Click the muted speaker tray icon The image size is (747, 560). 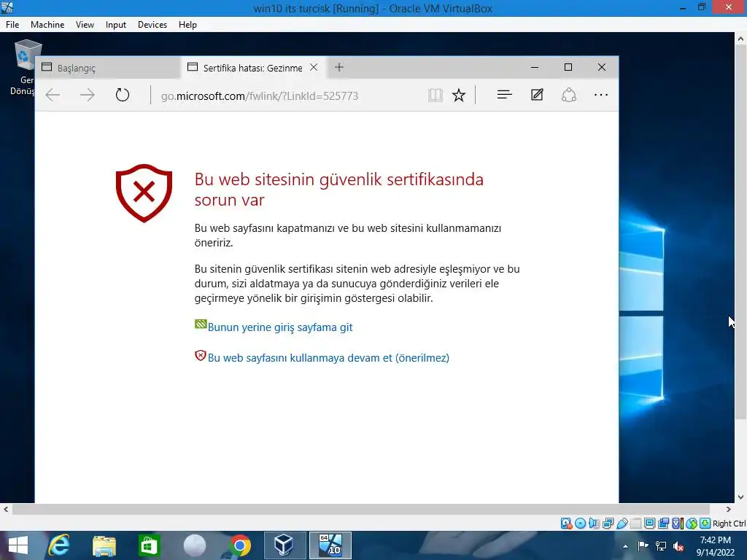pos(678,546)
